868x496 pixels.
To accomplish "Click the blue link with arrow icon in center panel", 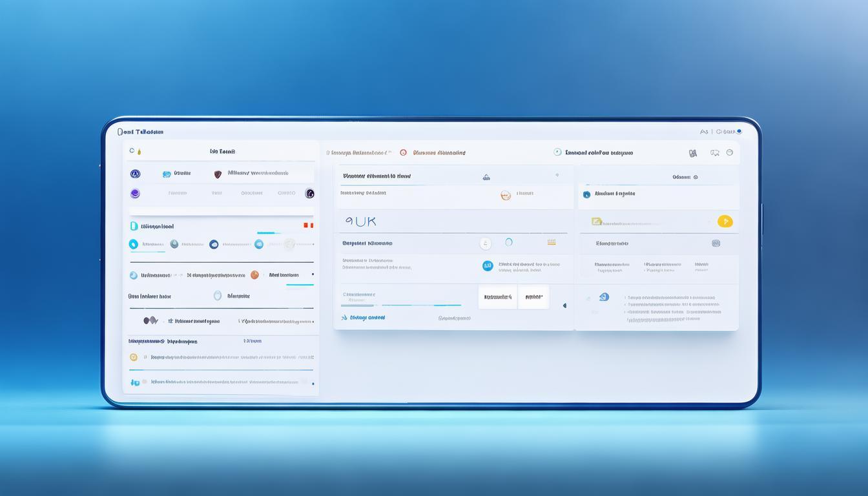I will pos(363,318).
